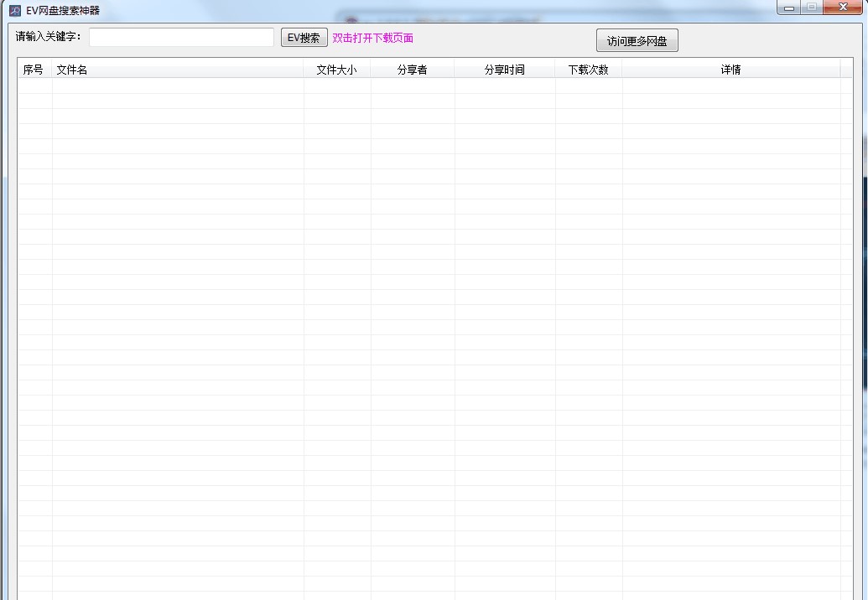868x600 pixels.
Task: Click the 详情 column header
Action: (x=730, y=70)
